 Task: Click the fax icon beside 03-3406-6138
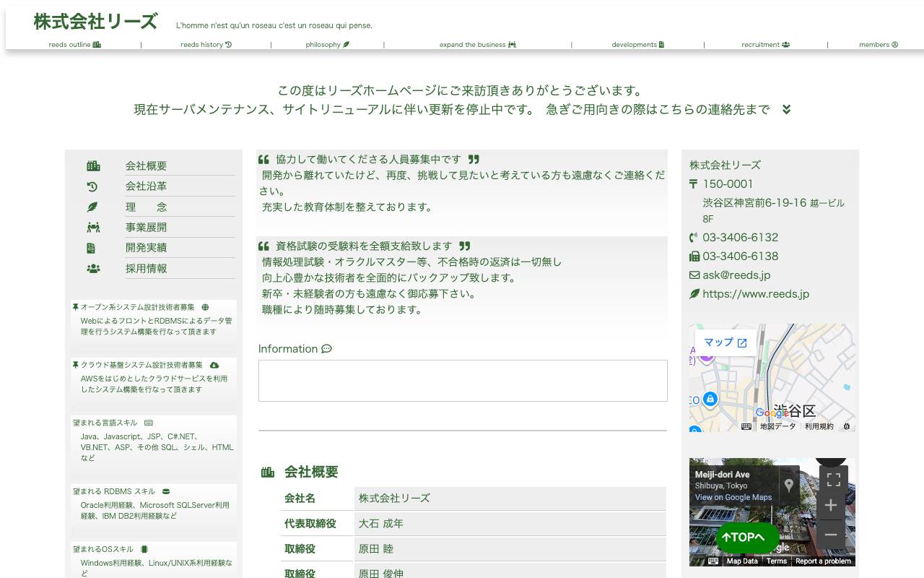(694, 256)
